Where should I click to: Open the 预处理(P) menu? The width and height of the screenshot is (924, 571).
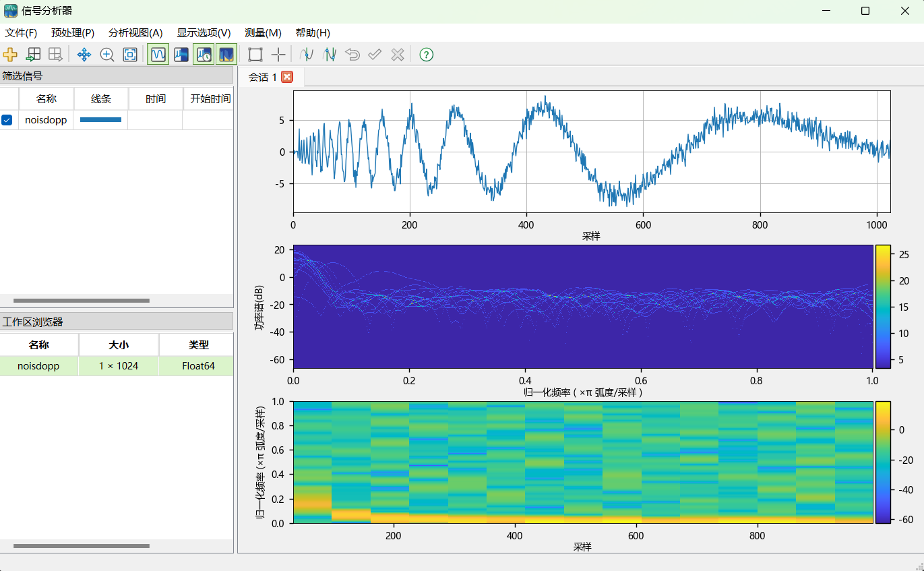click(73, 32)
